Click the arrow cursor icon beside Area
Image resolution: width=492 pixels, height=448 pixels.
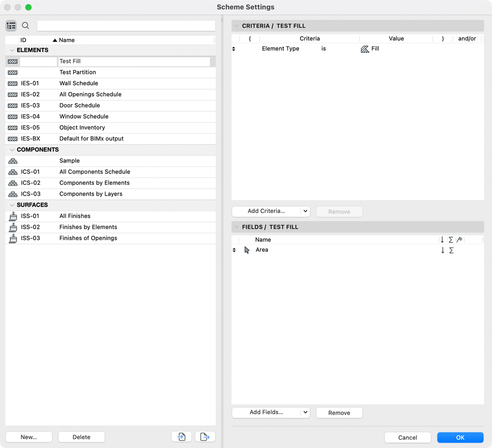[247, 250]
